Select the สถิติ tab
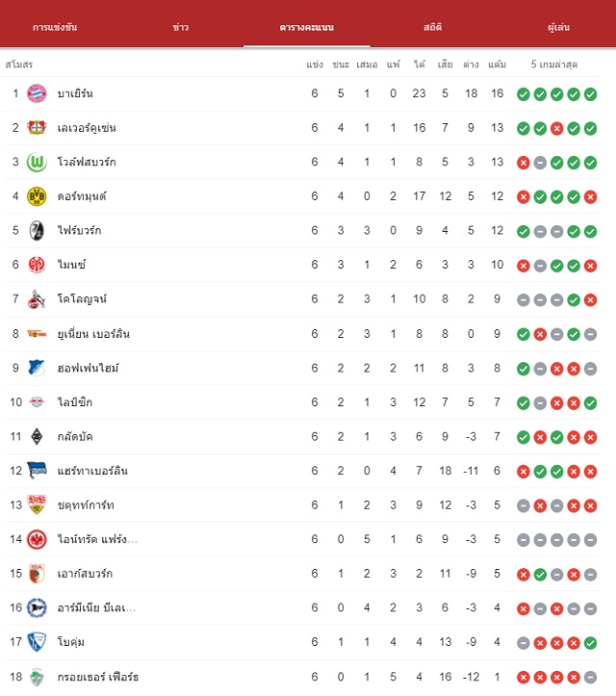 click(x=432, y=27)
